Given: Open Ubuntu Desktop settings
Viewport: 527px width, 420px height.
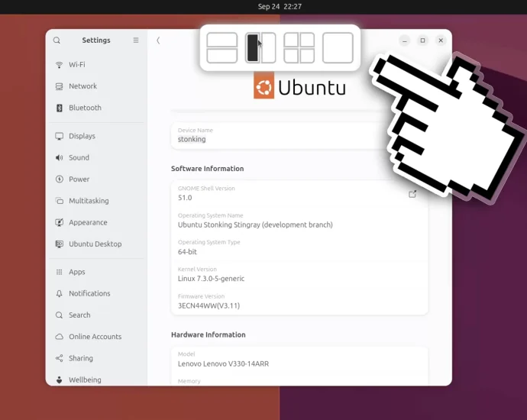Looking at the screenshot, I should (96, 244).
